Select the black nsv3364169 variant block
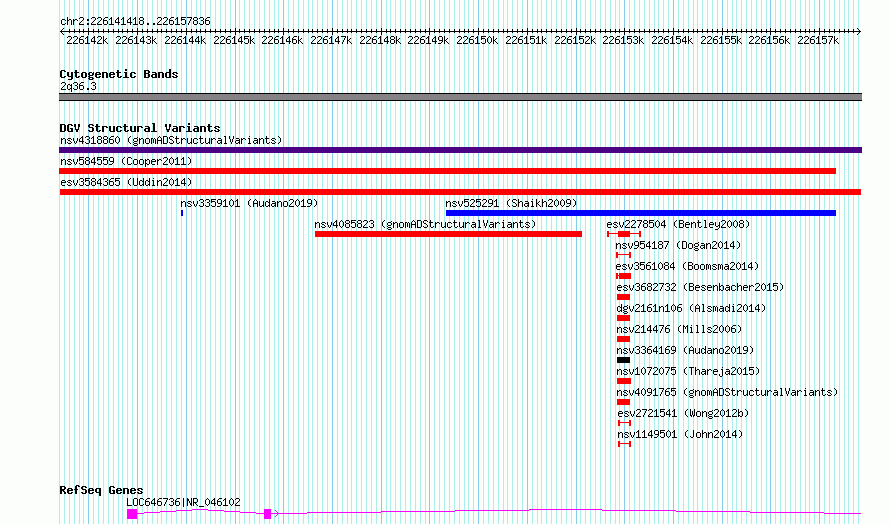The width and height of the screenshot is (890, 524). click(623, 360)
